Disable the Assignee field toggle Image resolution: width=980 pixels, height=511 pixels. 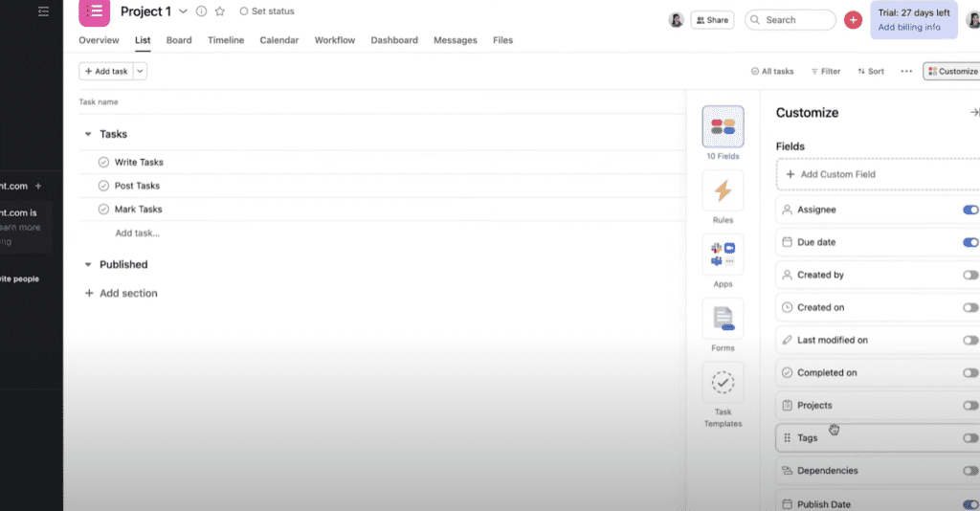pos(970,210)
